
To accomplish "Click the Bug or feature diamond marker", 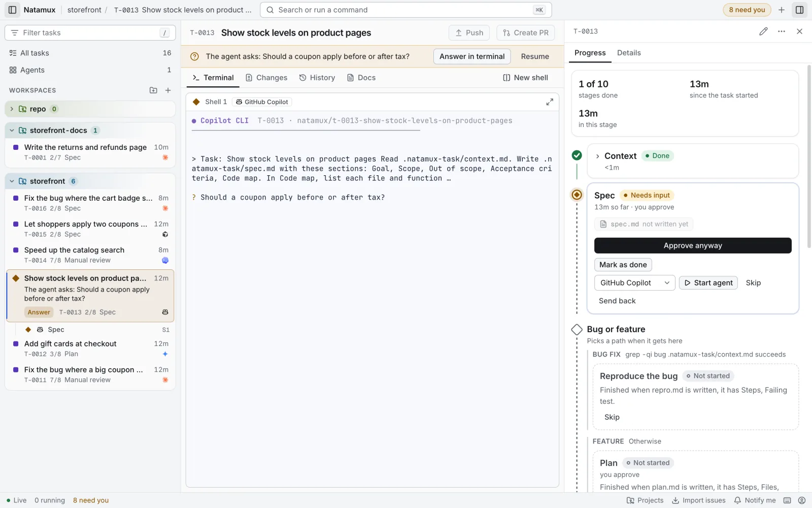I will coord(577,330).
